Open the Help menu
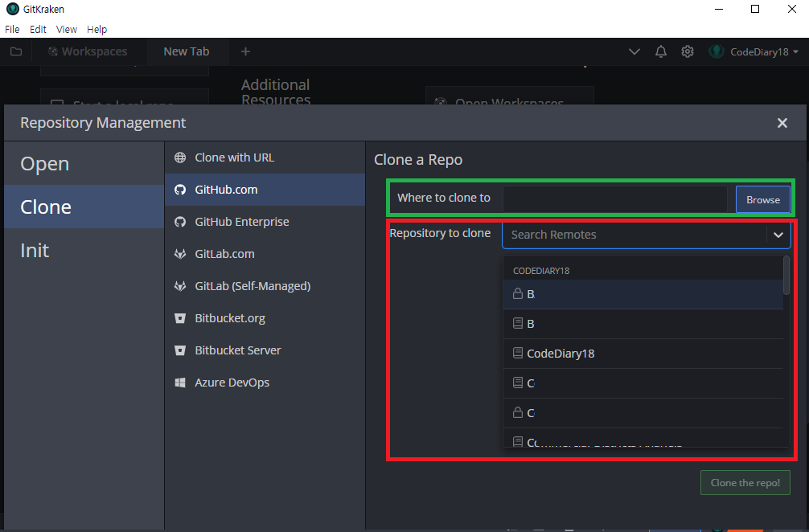This screenshot has height=532, width=809. point(97,30)
